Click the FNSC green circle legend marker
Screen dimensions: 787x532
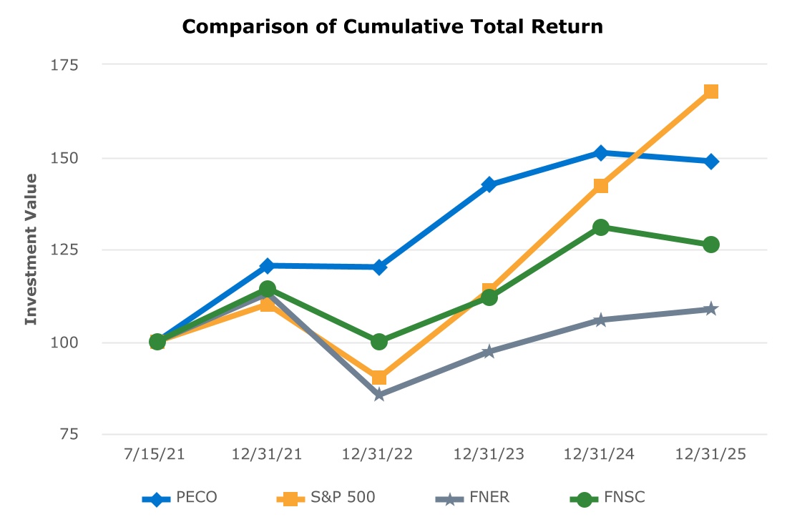(585, 498)
